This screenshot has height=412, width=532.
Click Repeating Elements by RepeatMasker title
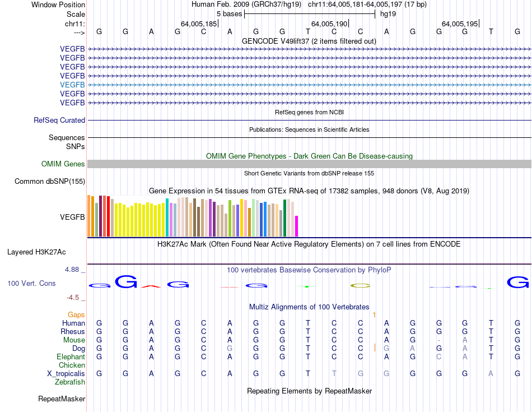(309, 391)
